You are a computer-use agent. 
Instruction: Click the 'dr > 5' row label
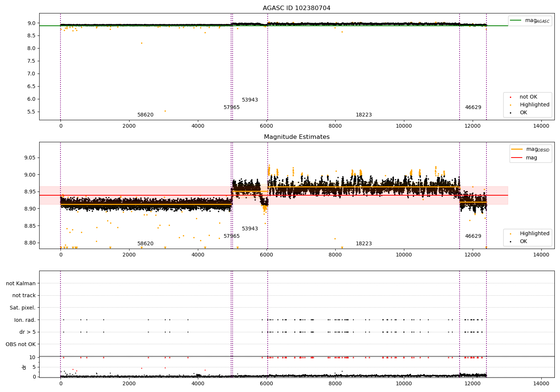point(28,332)
